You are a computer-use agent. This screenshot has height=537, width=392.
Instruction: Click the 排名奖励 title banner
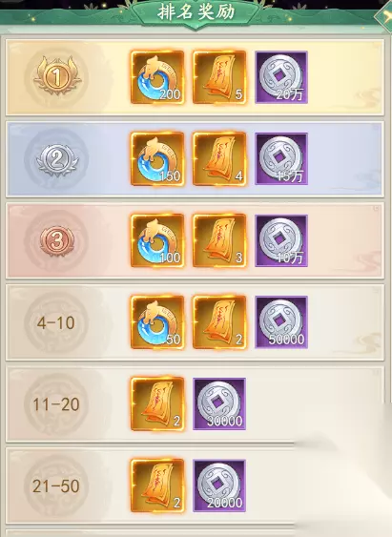pos(196,12)
